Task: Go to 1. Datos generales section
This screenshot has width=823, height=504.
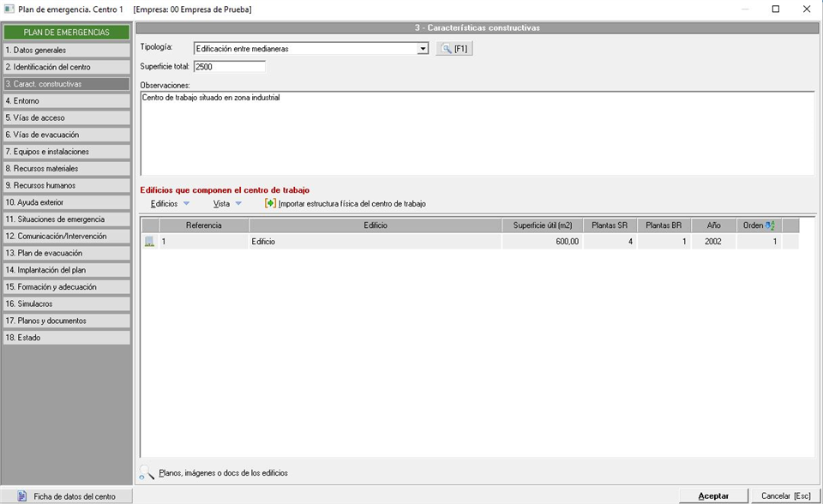Action: [x=67, y=51]
